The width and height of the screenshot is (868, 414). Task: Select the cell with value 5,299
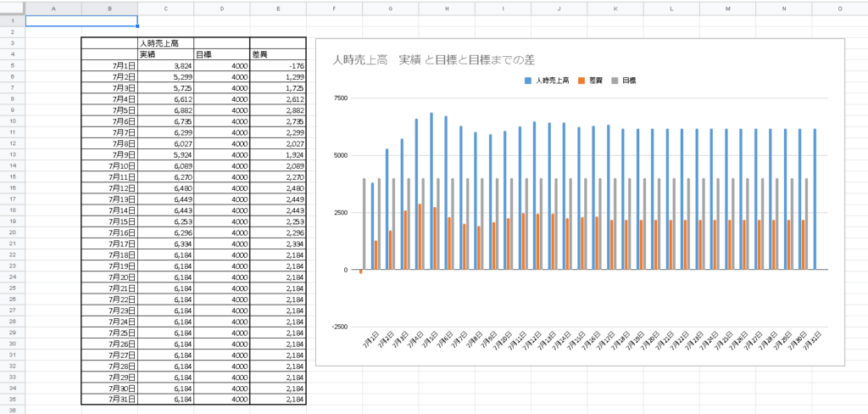click(166, 76)
